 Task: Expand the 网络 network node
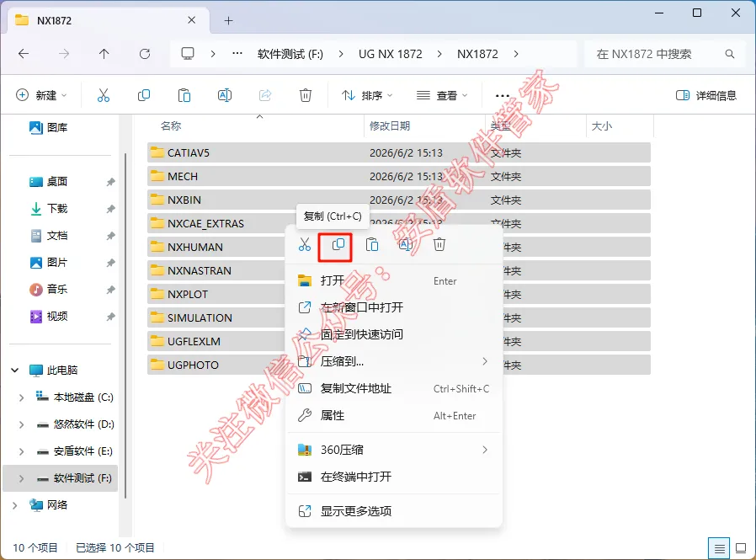[x=15, y=505]
